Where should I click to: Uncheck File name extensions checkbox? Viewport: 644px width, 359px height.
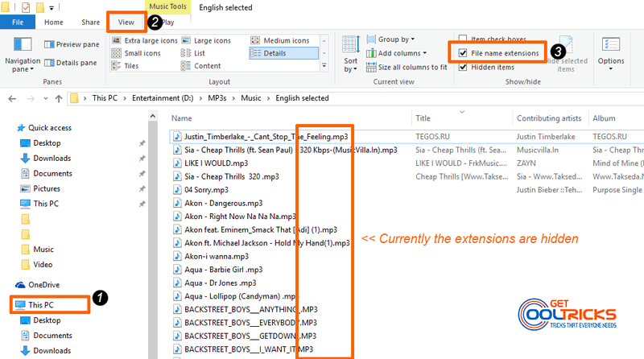[x=463, y=53]
